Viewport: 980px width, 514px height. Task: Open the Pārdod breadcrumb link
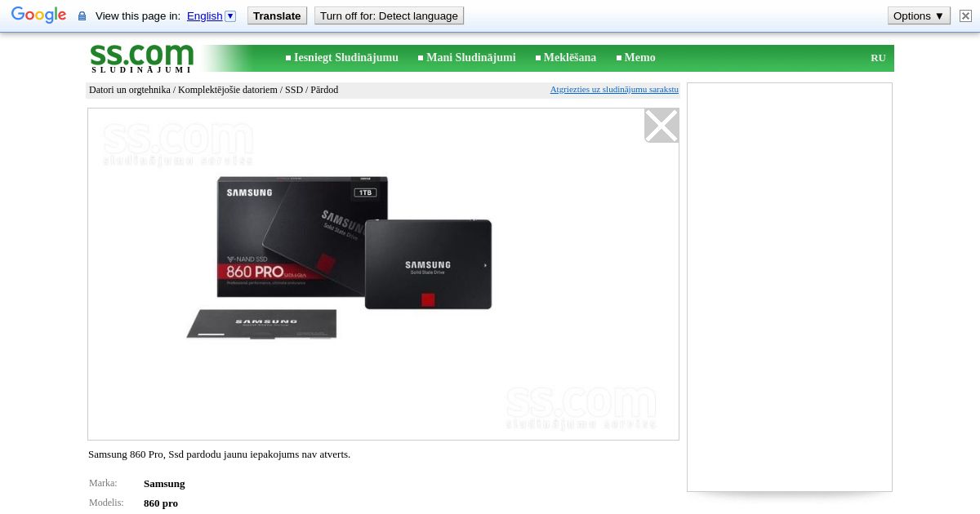(324, 90)
